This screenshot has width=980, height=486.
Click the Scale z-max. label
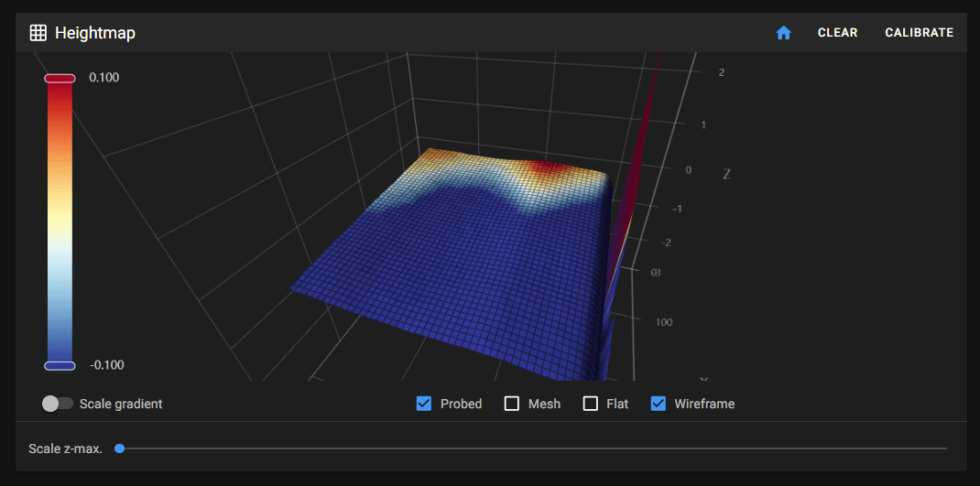coord(66,448)
